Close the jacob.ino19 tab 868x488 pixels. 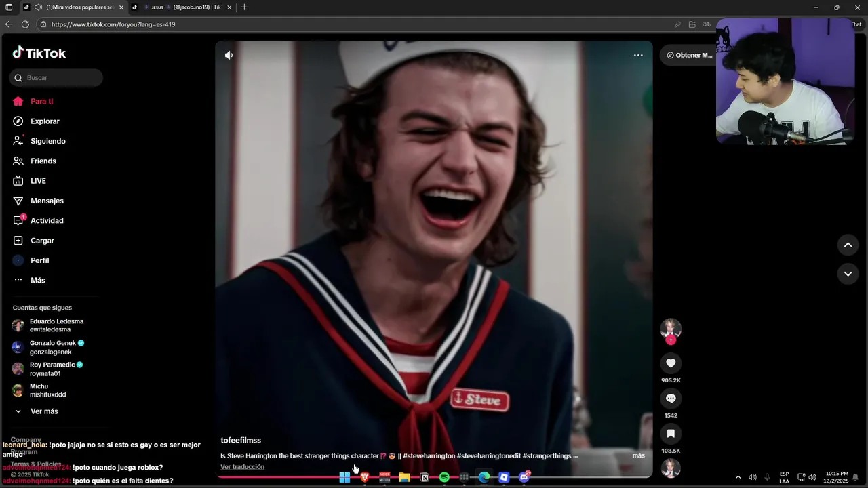(x=229, y=7)
